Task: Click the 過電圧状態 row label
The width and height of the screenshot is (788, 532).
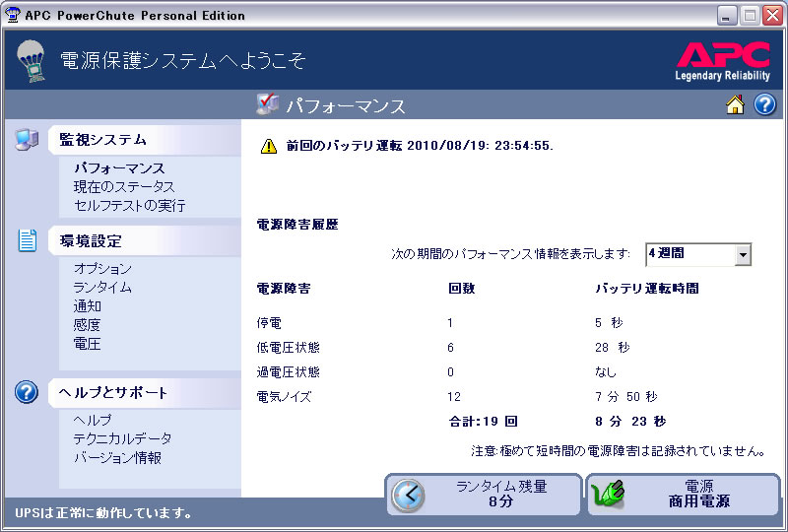Action: [x=288, y=372]
